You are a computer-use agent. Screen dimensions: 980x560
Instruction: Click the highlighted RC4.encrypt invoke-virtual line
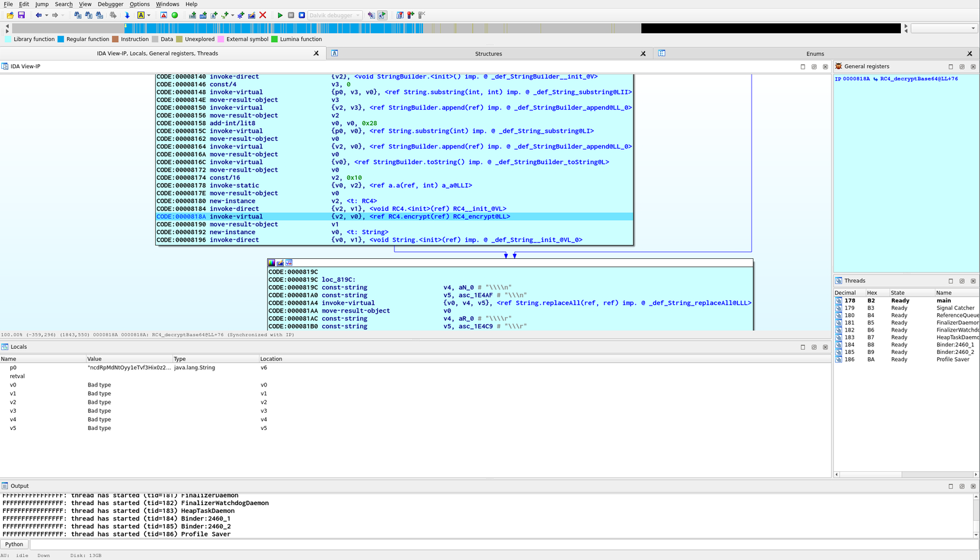394,217
